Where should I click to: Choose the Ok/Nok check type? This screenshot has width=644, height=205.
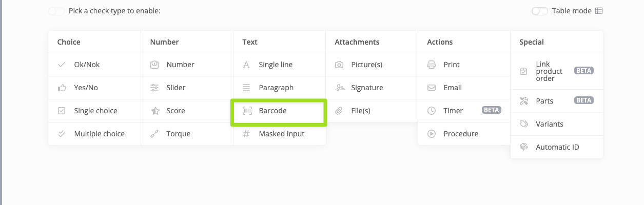tap(87, 65)
